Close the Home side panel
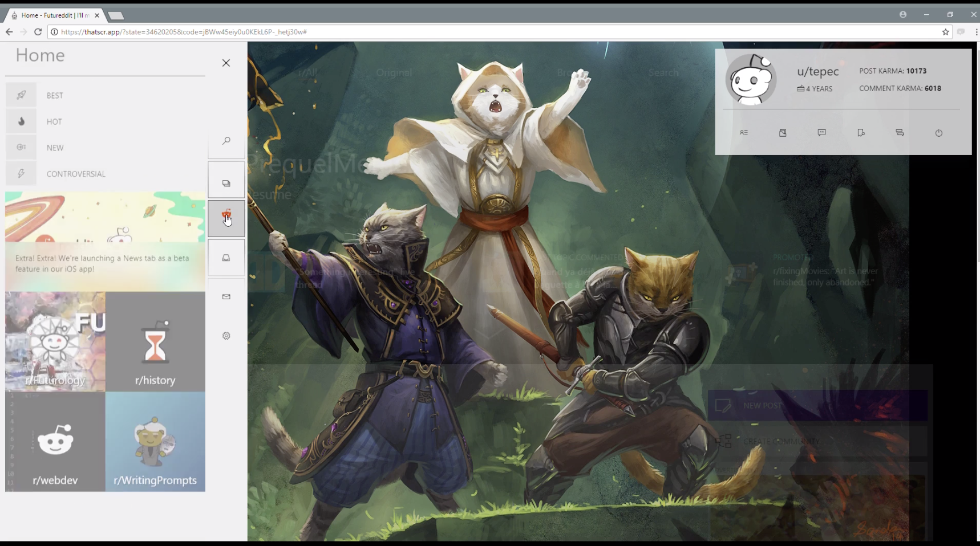 226,63
